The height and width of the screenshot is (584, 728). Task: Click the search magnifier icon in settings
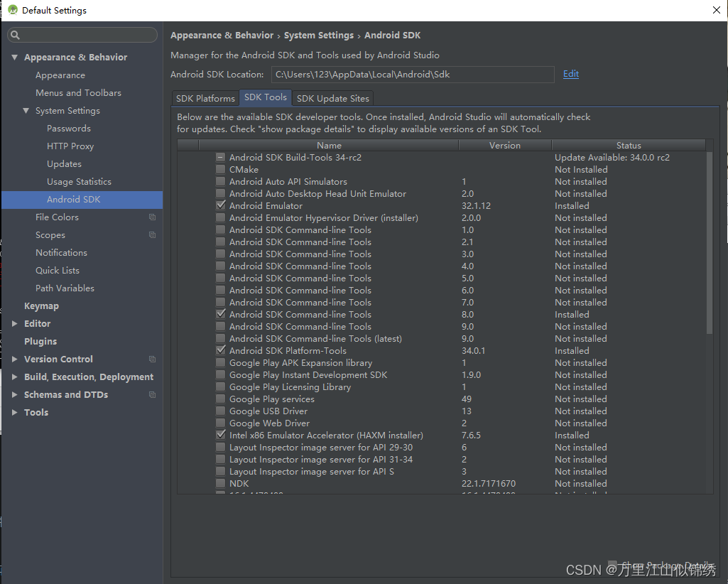tap(15, 35)
